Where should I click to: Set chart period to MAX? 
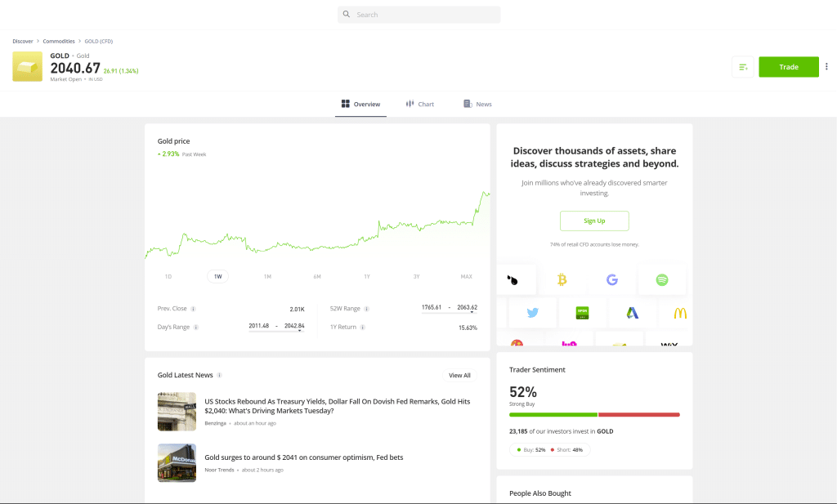466,276
